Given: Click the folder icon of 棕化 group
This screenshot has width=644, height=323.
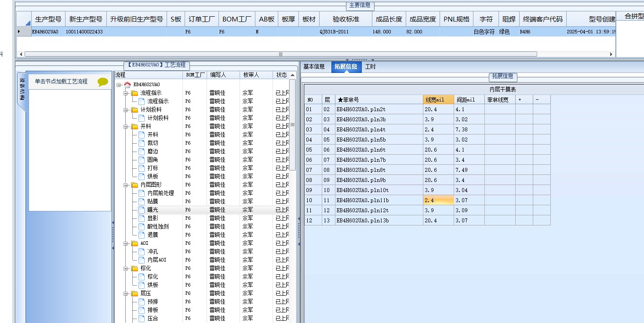Looking at the screenshot, I should tap(135, 269).
